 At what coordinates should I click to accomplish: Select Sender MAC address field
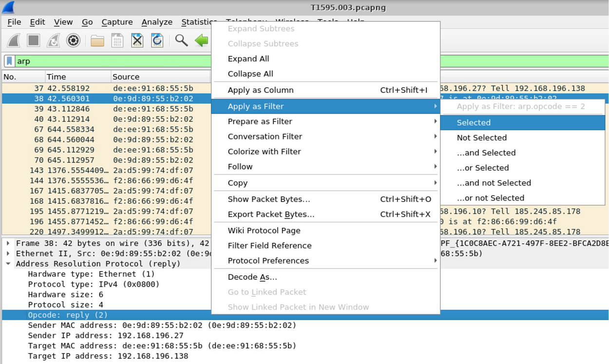[x=162, y=325]
